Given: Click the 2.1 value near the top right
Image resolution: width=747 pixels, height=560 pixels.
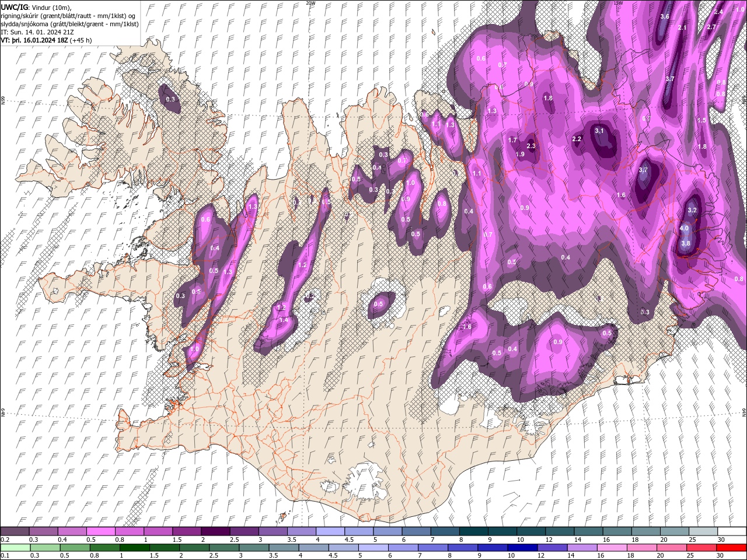Looking at the screenshot, I should pyautogui.click(x=682, y=28).
